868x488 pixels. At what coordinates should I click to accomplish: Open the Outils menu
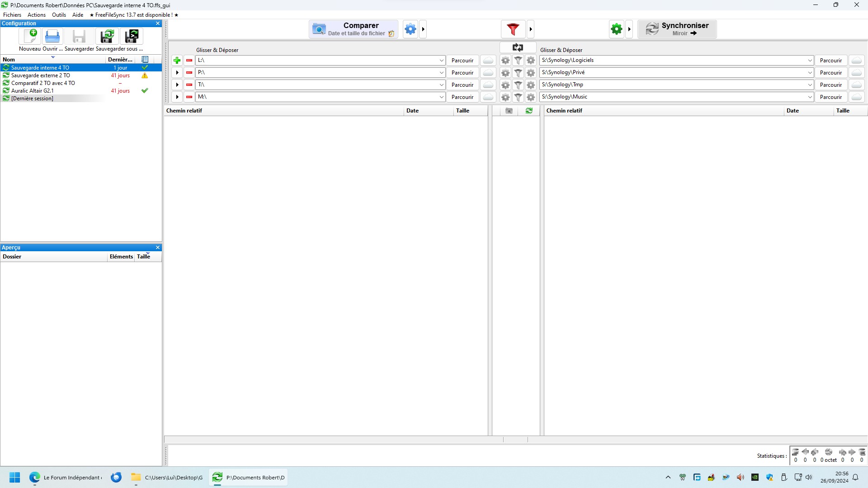59,15
